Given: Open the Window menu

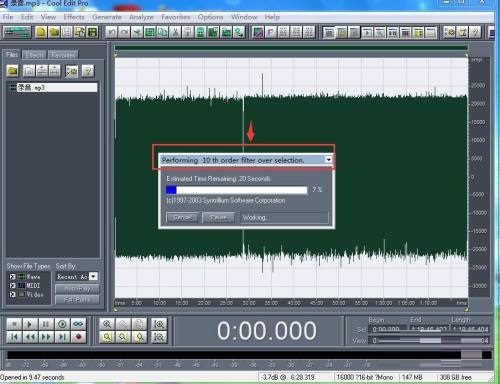Looking at the screenshot, I should tap(244, 17).
